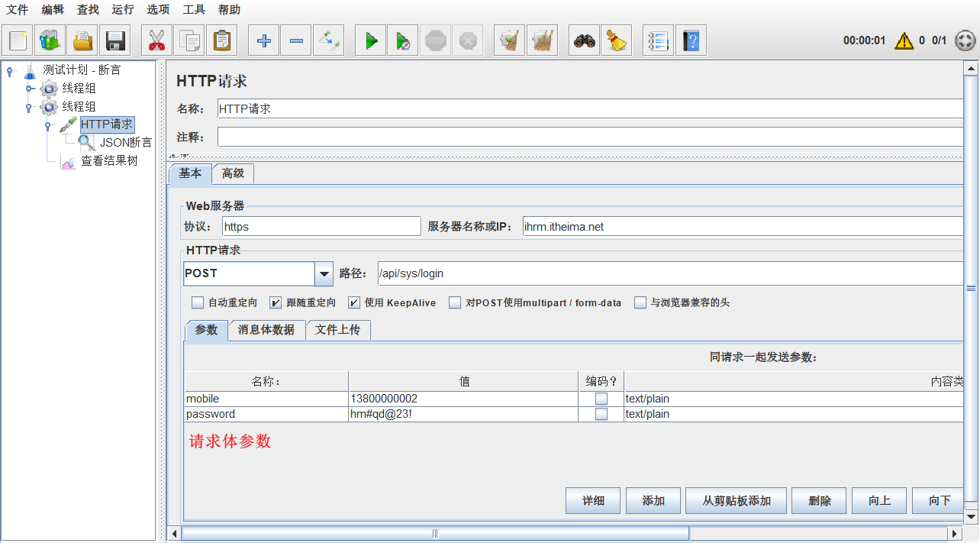
Task: Click the 路径 field with /api/sys/login
Action: [670, 273]
